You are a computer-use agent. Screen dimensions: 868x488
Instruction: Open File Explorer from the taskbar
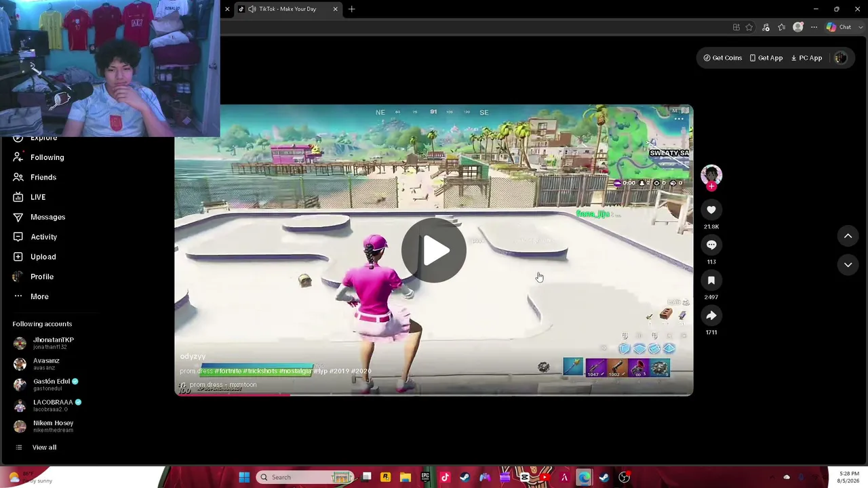[406, 477]
